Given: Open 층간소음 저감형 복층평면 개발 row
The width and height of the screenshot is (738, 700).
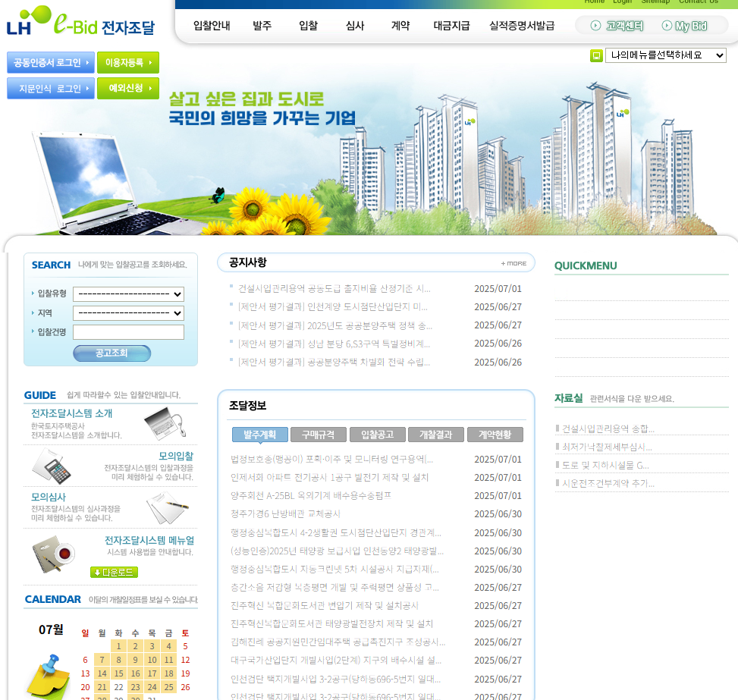Looking at the screenshot, I should point(334,588).
